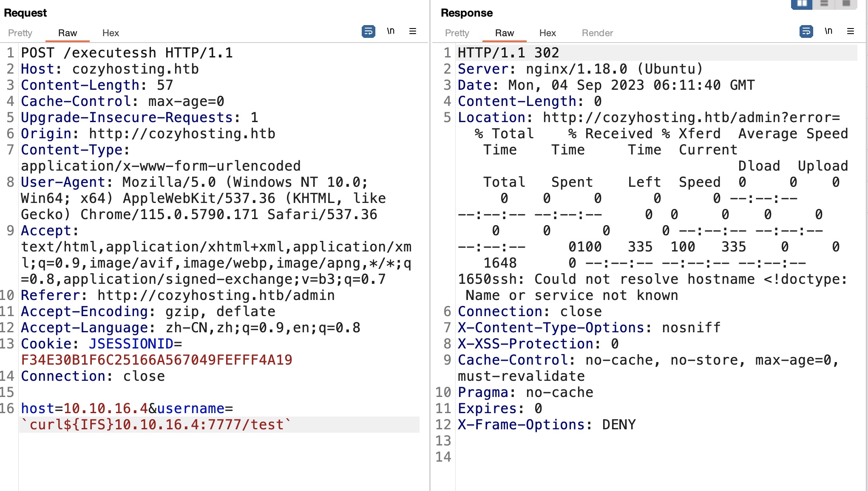
Task: Click the JSESSIONID cookie value
Action: click(156, 360)
